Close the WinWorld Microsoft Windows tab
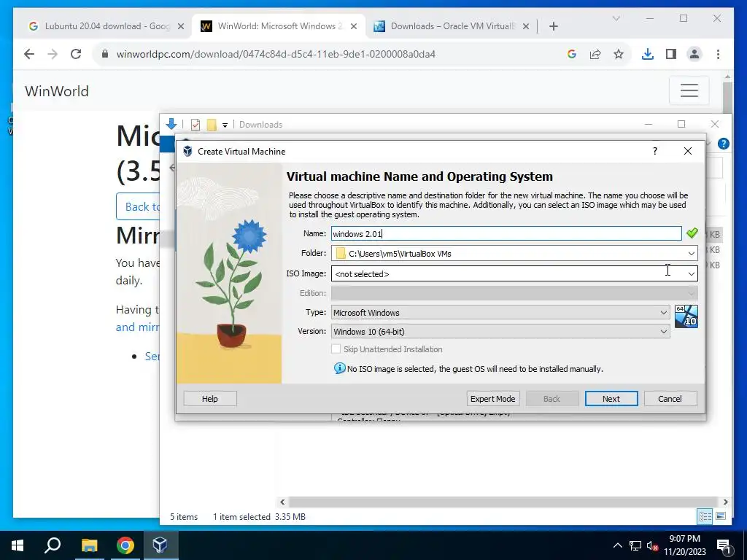This screenshot has width=747, height=560. click(354, 27)
